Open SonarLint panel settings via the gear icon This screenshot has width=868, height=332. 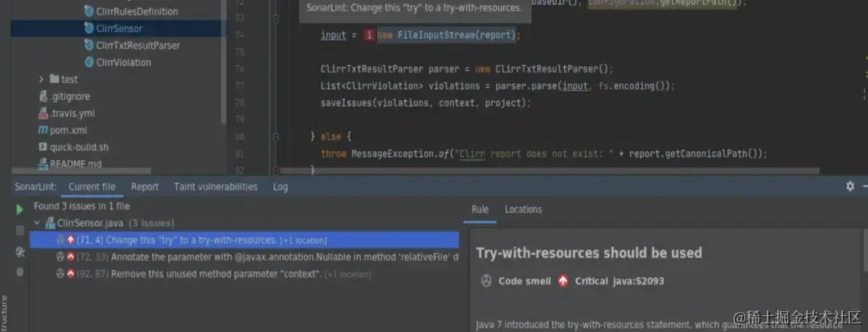[x=850, y=186]
